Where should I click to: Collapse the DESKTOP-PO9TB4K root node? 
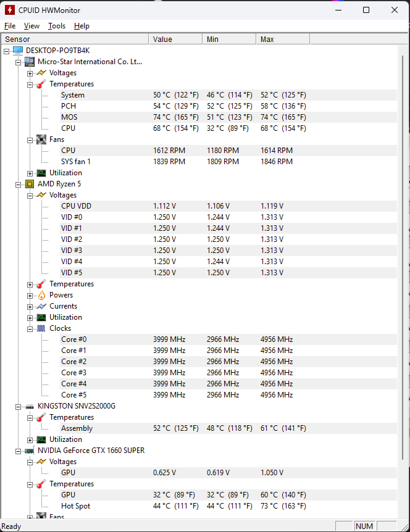click(6, 51)
